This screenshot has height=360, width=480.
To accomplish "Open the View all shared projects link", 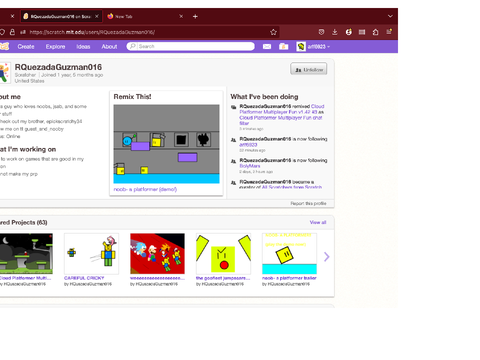I will click(318, 222).
